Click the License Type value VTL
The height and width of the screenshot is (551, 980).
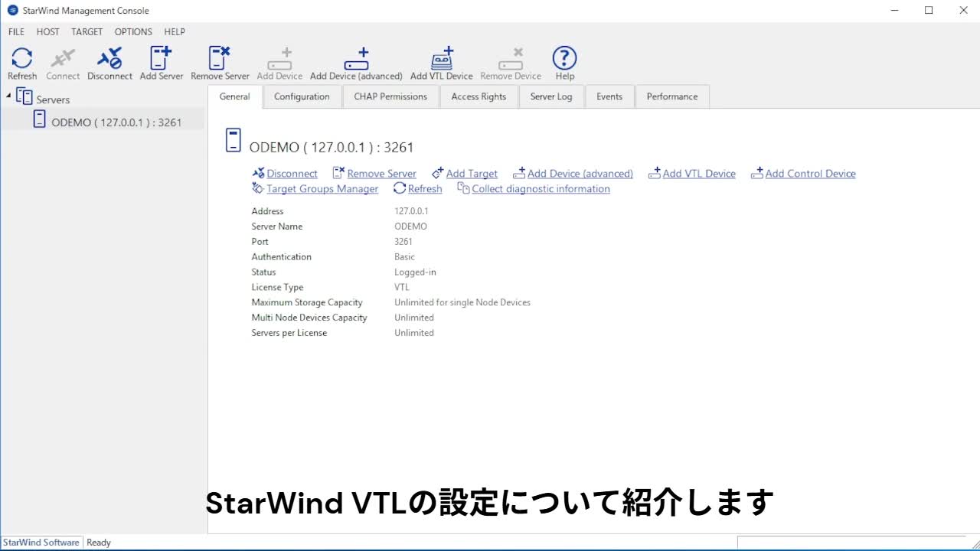(x=402, y=288)
